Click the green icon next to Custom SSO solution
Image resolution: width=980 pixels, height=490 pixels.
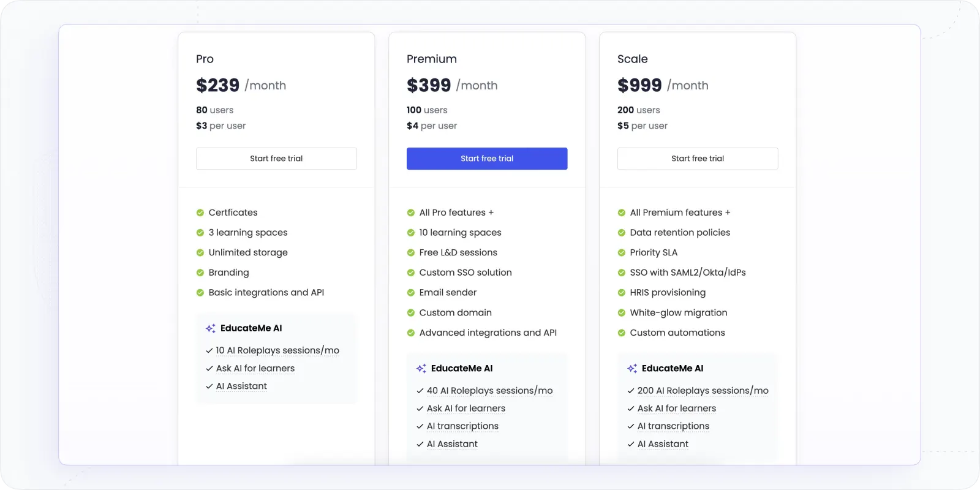click(x=410, y=273)
